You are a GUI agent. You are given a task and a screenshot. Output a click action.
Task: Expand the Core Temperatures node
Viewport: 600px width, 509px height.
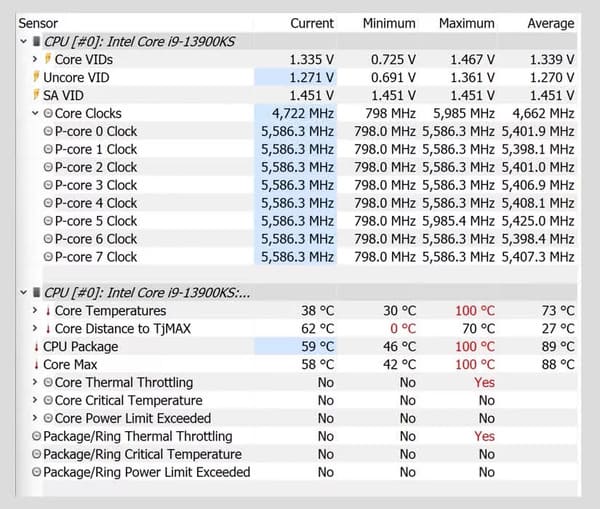pyautogui.click(x=35, y=311)
